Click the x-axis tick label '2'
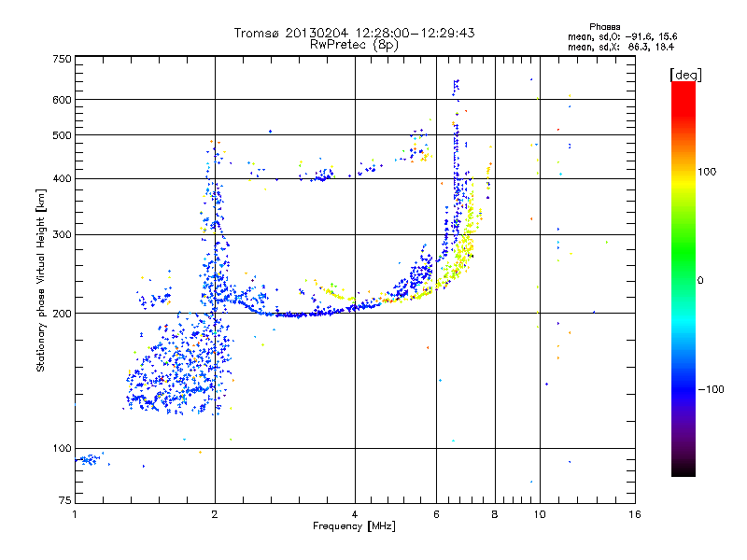The image size is (747, 560). (x=215, y=514)
